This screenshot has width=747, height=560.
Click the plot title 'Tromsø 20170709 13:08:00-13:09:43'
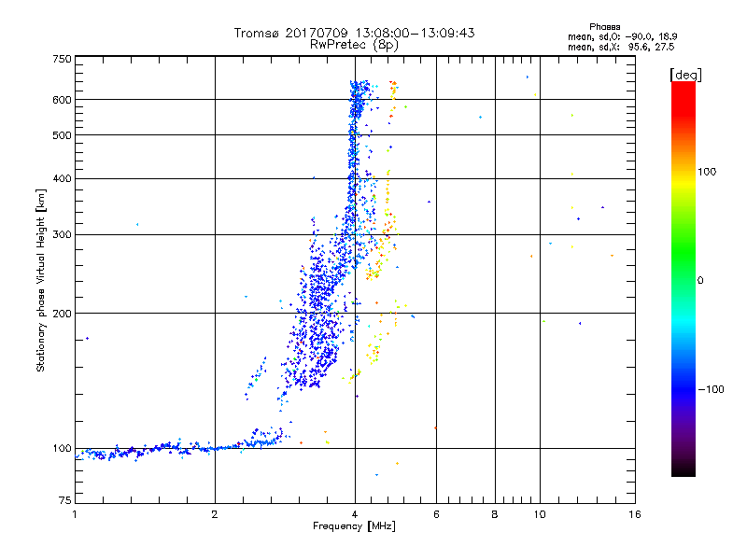354,33
